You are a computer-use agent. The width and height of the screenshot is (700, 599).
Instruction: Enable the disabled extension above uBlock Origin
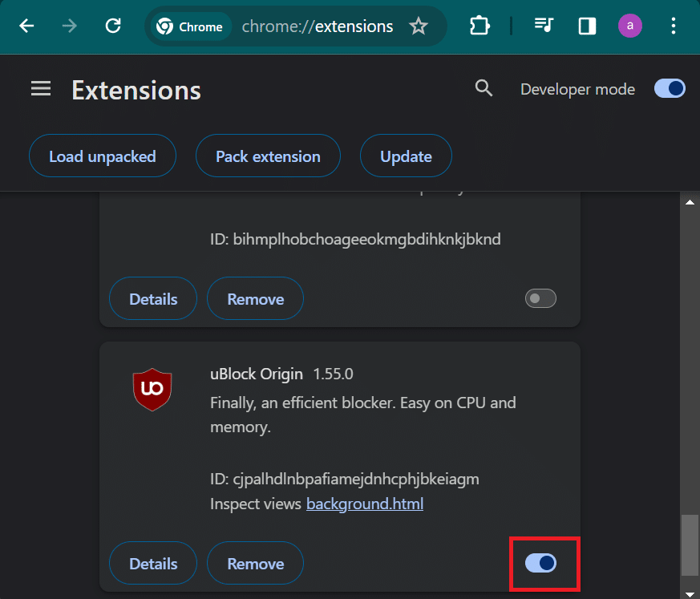(540, 298)
